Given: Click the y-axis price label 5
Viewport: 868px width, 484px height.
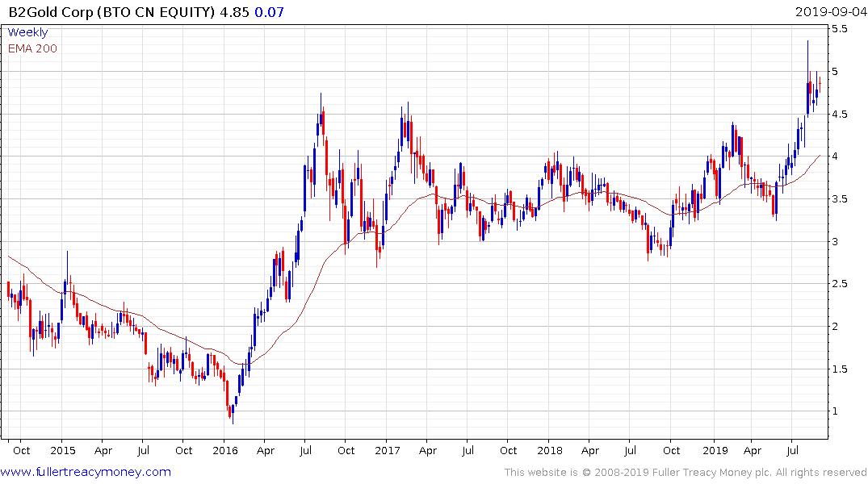Looking at the screenshot, I should click(x=835, y=71).
